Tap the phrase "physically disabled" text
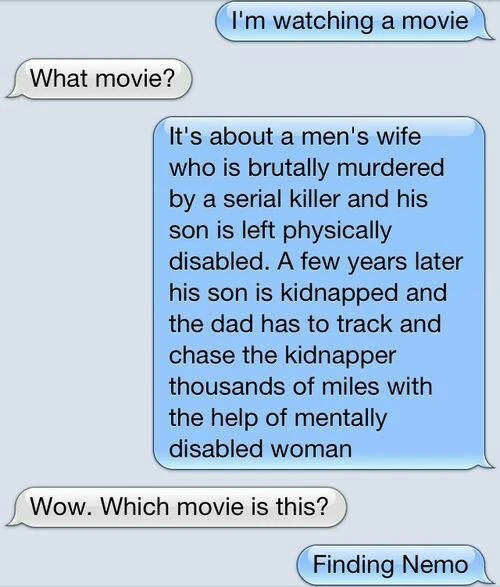 coord(280,246)
